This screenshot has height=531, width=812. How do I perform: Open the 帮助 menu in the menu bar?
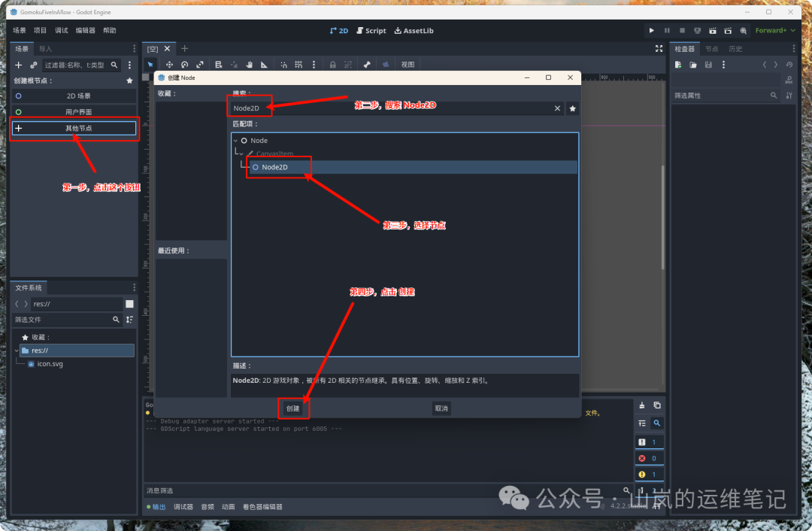[x=109, y=31]
